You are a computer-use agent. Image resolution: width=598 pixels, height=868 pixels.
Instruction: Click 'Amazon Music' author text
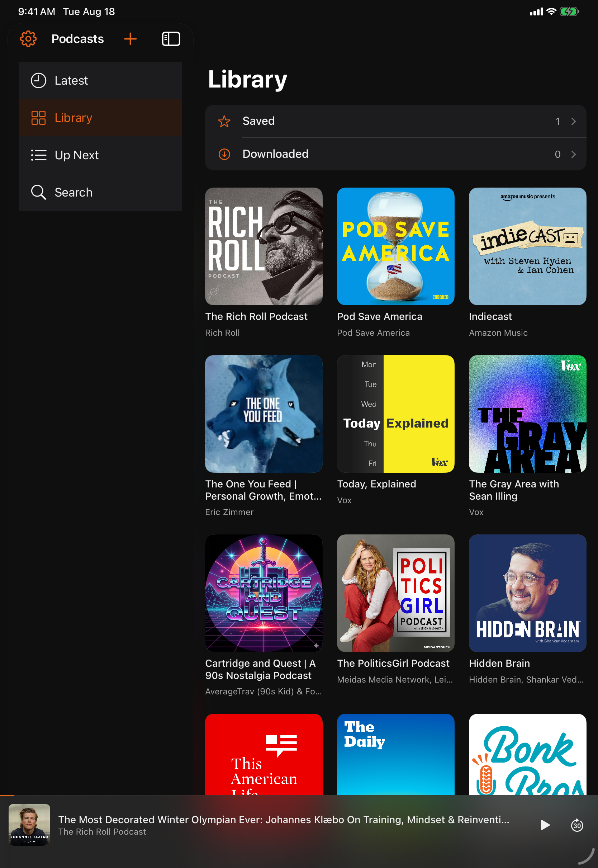(498, 333)
